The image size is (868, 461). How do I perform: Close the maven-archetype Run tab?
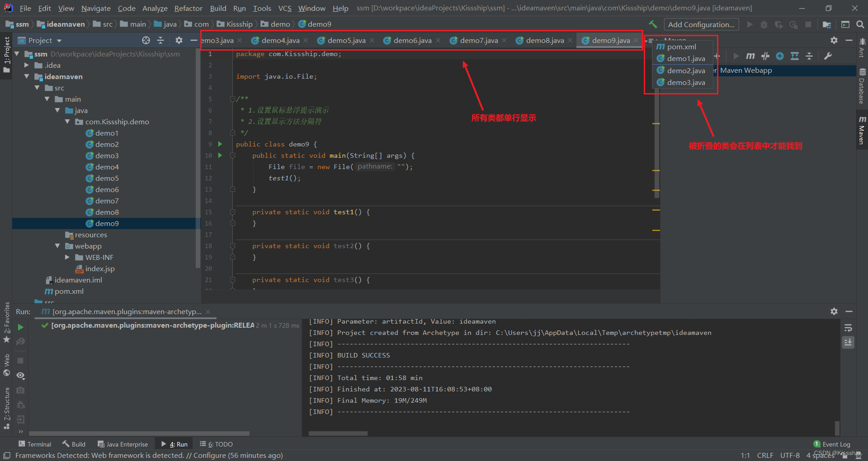[208, 311]
